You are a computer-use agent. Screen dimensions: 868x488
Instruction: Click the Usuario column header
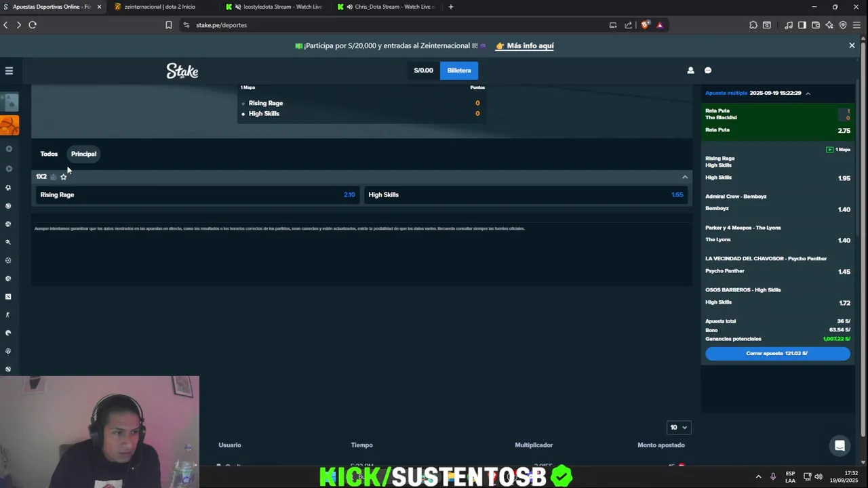click(229, 445)
